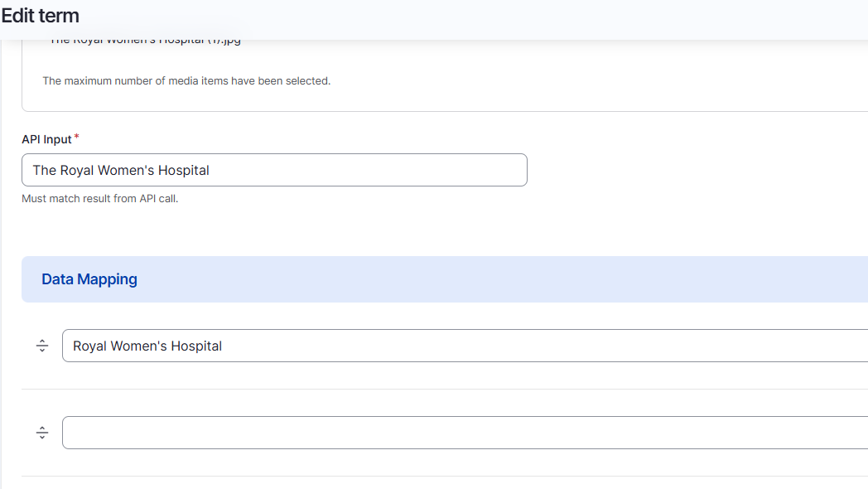Screen dimensions: 868x489
Task: Focus the empty Data Mapping text field
Action: 465,433
